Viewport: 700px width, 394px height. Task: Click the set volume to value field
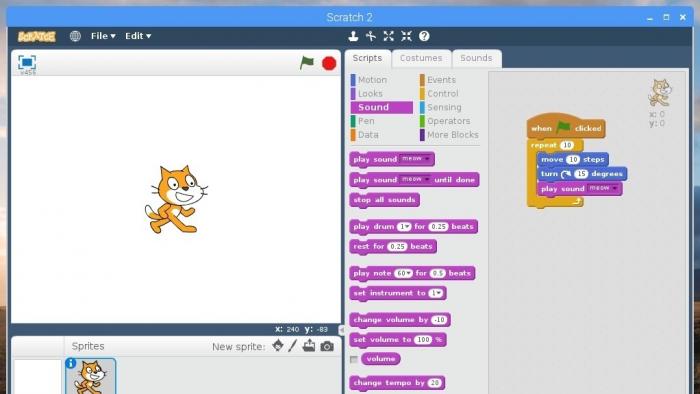tap(423, 340)
